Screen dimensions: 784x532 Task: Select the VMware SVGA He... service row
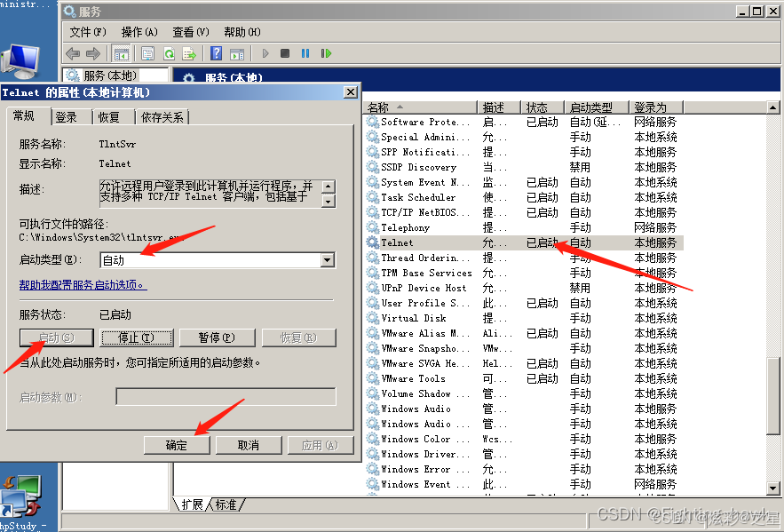(524, 363)
